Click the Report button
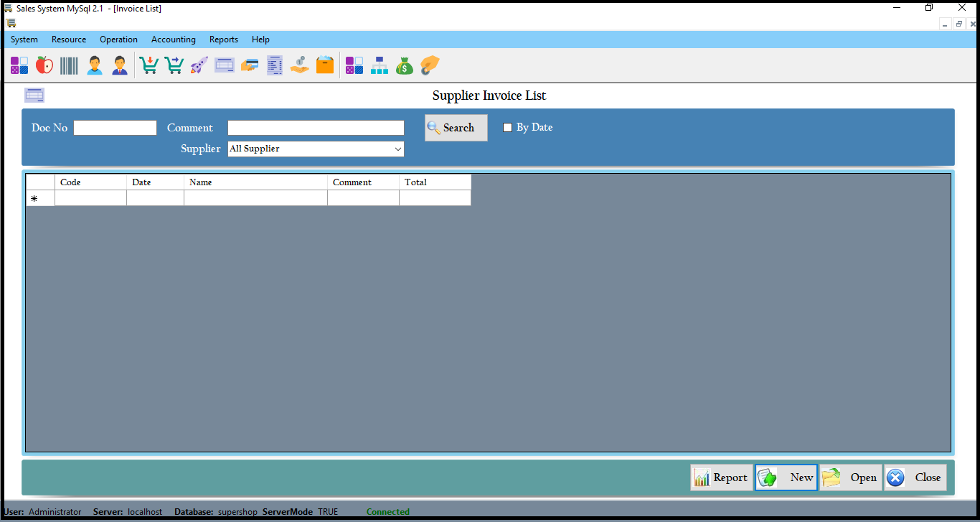The image size is (980, 522). [722, 477]
